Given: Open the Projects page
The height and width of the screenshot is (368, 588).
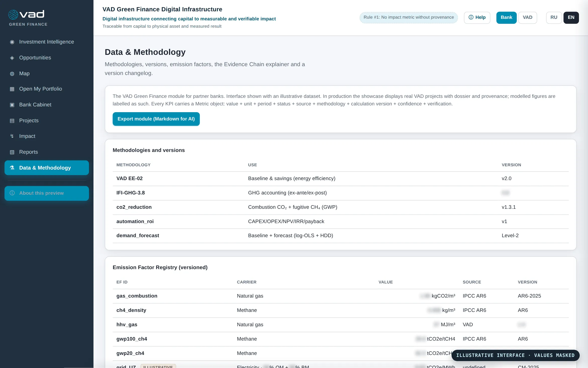Looking at the screenshot, I should pos(47,121).
